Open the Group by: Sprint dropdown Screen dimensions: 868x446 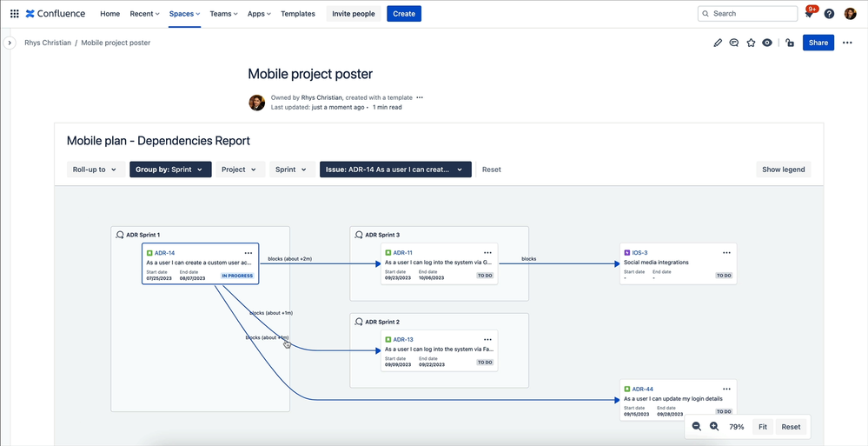pos(170,170)
